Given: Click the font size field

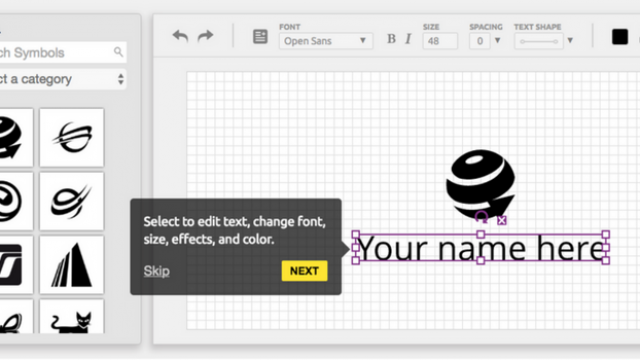Looking at the screenshot, I should 440,41.
